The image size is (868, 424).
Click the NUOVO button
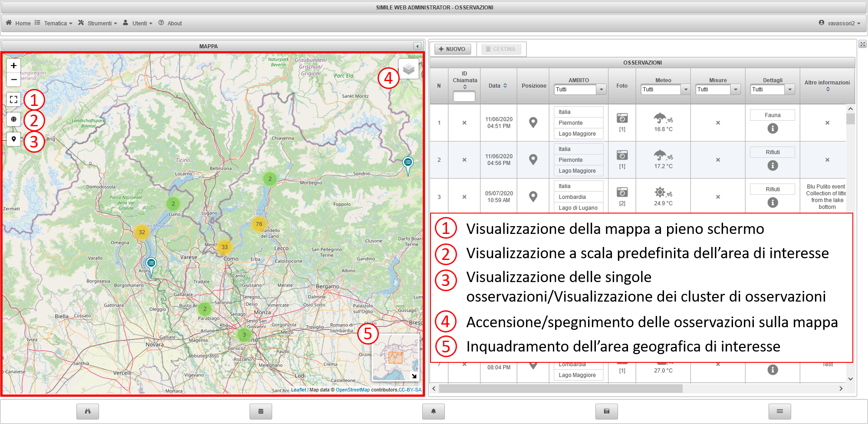pyautogui.click(x=453, y=49)
